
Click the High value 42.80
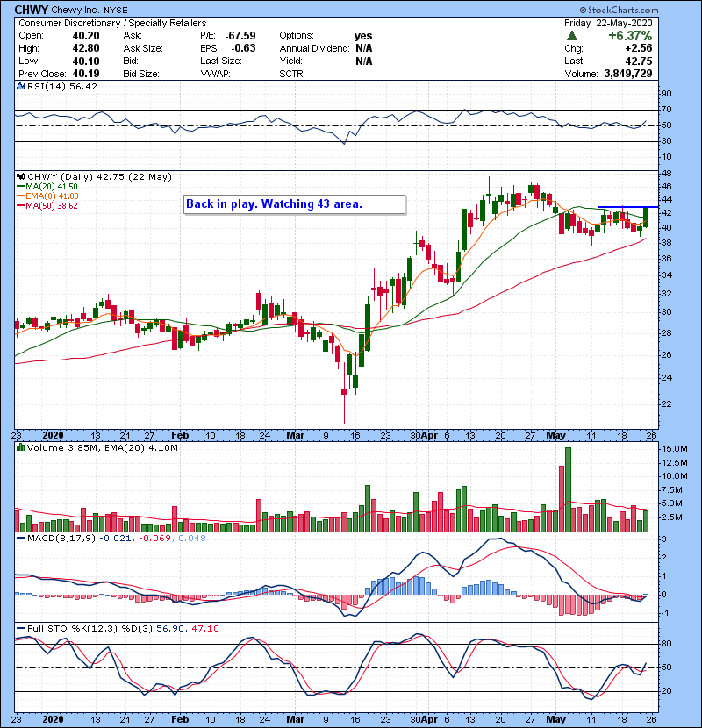point(86,48)
